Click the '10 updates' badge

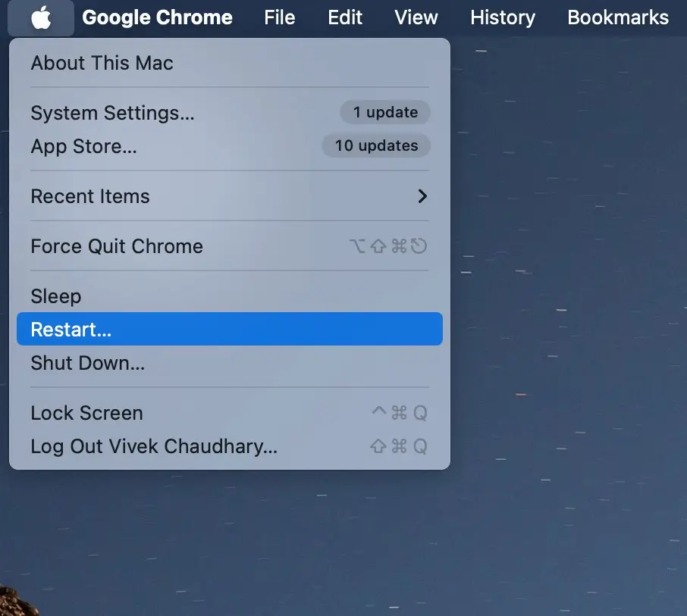click(376, 145)
